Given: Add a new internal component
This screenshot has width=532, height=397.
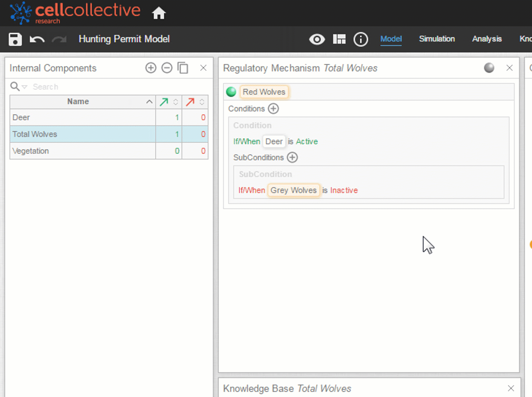Looking at the screenshot, I should click(x=151, y=68).
